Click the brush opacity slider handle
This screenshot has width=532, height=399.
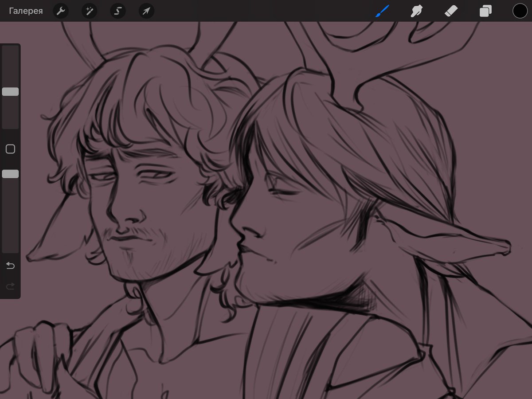(x=10, y=174)
